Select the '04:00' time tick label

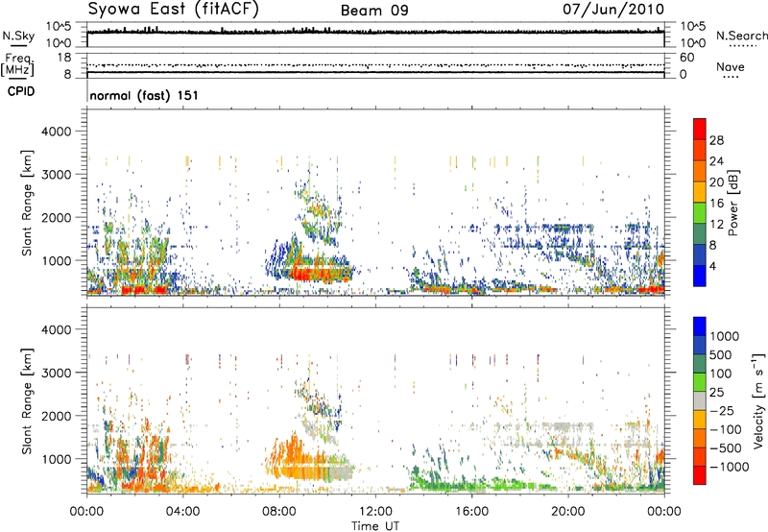pyautogui.click(x=183, y=512)
